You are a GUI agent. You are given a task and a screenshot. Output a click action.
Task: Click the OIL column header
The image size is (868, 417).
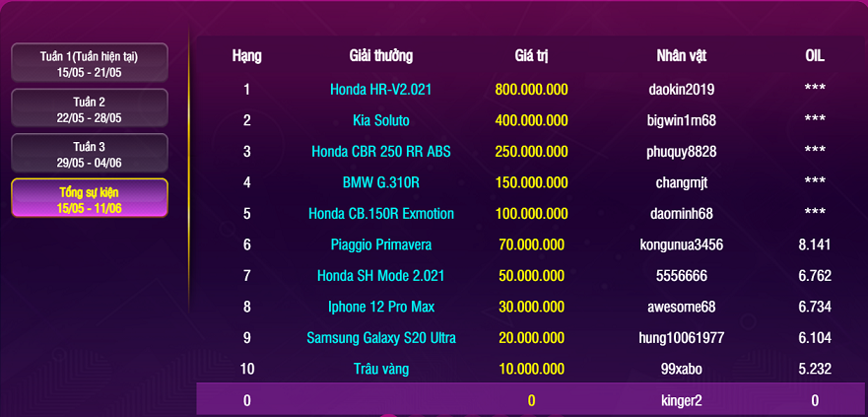[x=814, y=56]
